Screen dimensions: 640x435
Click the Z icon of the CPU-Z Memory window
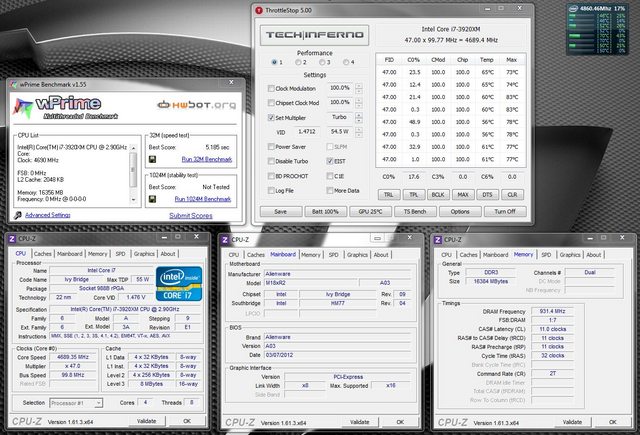438,240
